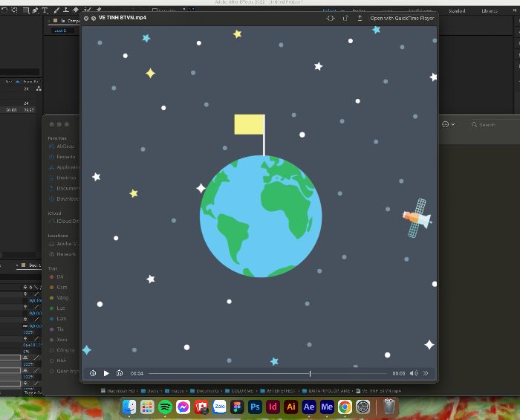
Task: Open the Finder action menu dropdown
Action: [449, 124]
